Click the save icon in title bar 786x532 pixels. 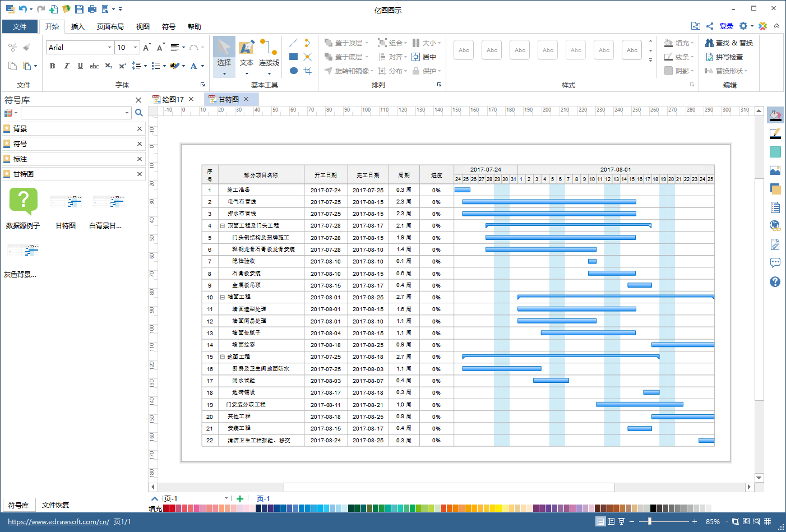(79, 9)
